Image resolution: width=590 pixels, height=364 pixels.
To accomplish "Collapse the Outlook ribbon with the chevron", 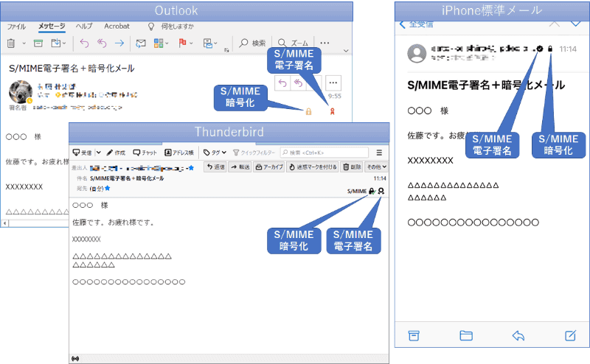I will point(346,50).
